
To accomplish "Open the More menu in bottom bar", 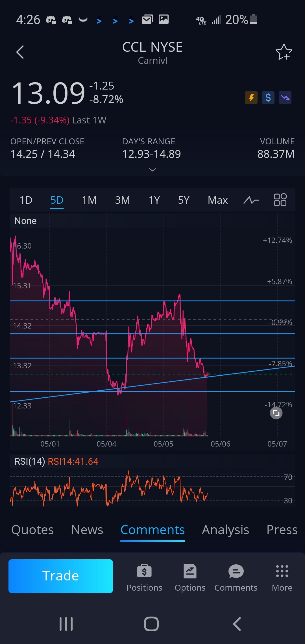I will pos(282,577).
